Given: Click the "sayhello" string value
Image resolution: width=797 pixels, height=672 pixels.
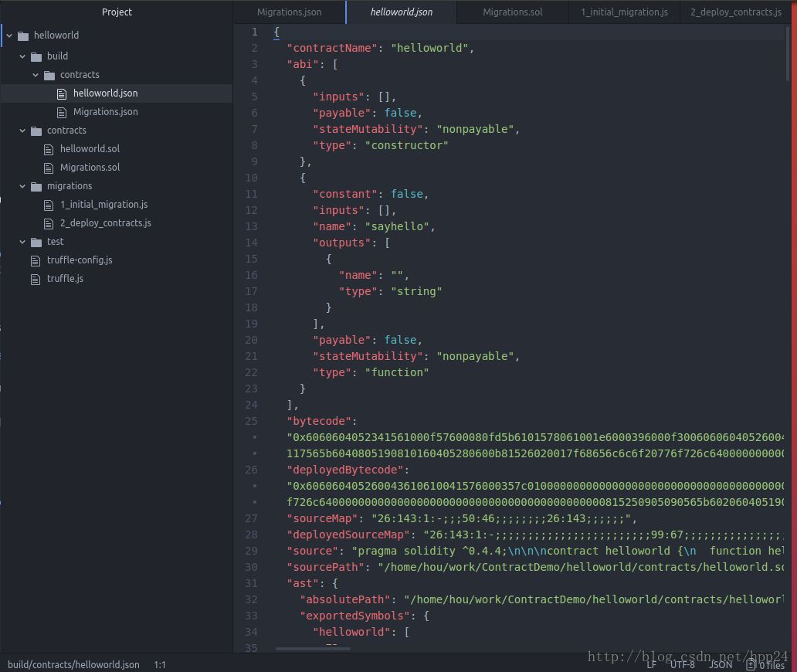Looking at the screenshot, I should click(x=398, y=227).
